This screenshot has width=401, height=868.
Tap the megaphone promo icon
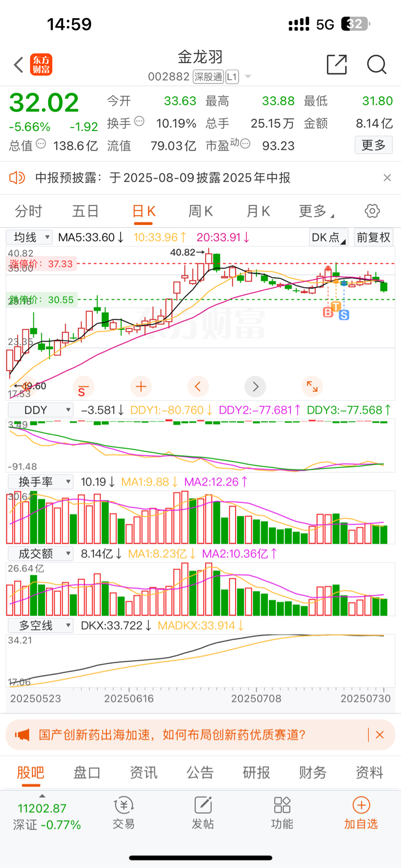point(22,735)
